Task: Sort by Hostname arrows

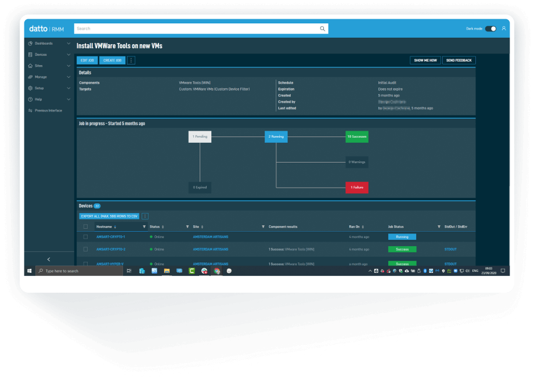Action: point(115,226)
